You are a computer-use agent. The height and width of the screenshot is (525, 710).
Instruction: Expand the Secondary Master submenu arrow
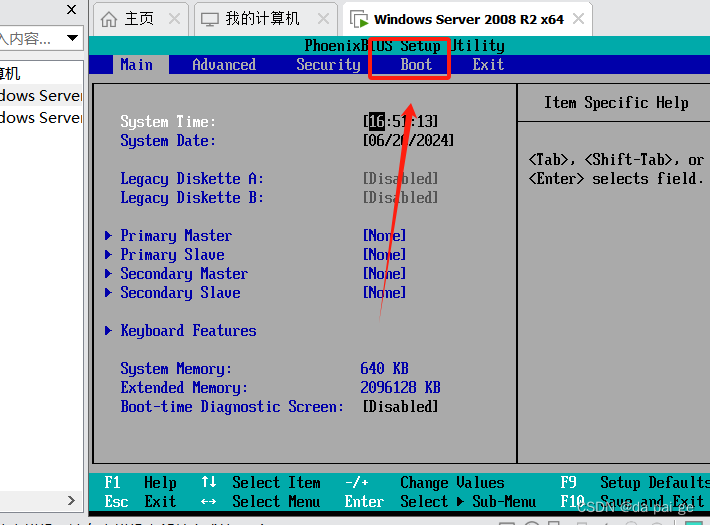(x=108, y=273)
